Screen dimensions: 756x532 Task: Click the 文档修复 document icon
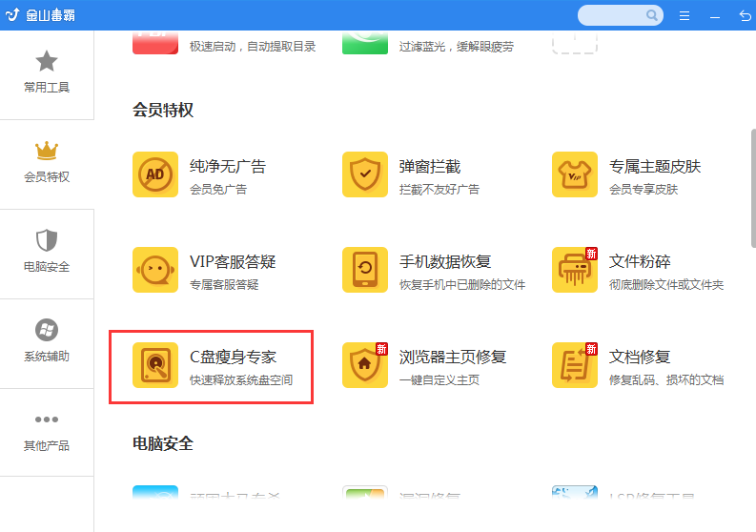coord(575,365)
